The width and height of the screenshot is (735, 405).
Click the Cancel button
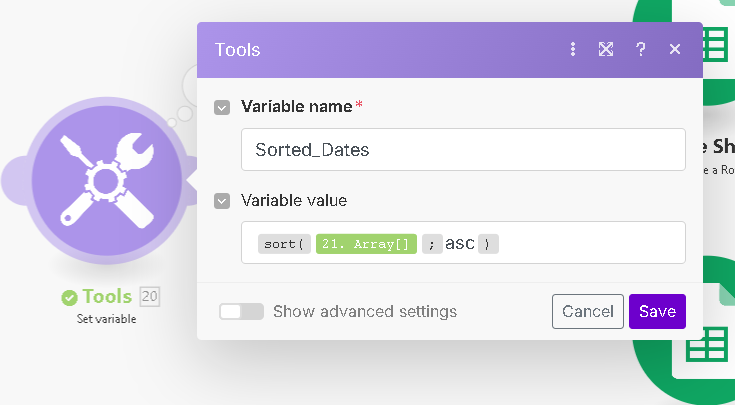[588, 311]
